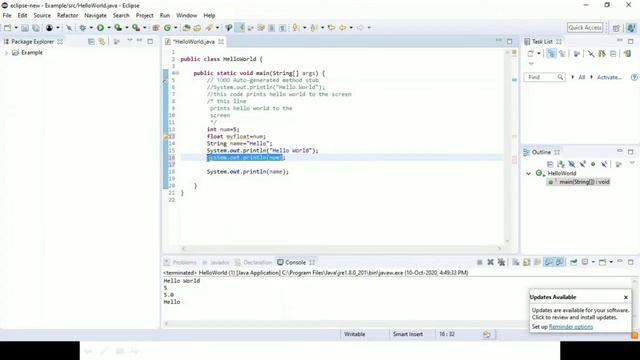This screenshot has height=360, width=640.
Task: Open the Open Console dropdown arrow
Action: coord(611,262)
